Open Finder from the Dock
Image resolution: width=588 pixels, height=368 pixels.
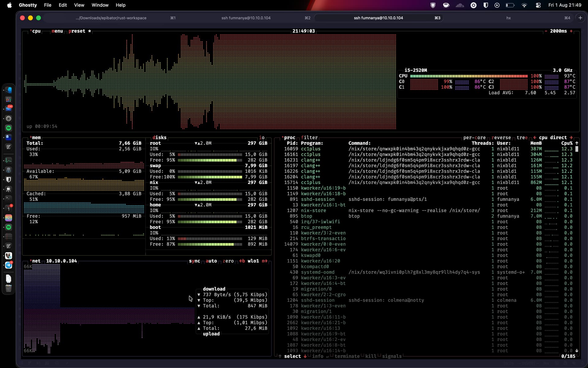coord(9,90)
